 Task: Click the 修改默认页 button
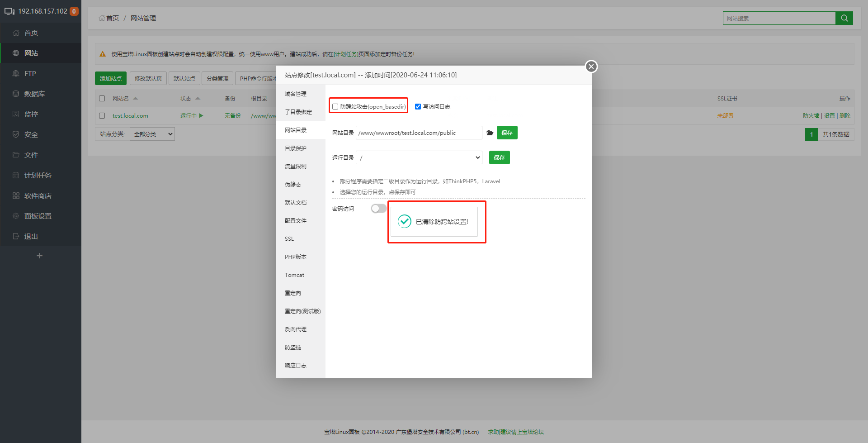point(148,78)
